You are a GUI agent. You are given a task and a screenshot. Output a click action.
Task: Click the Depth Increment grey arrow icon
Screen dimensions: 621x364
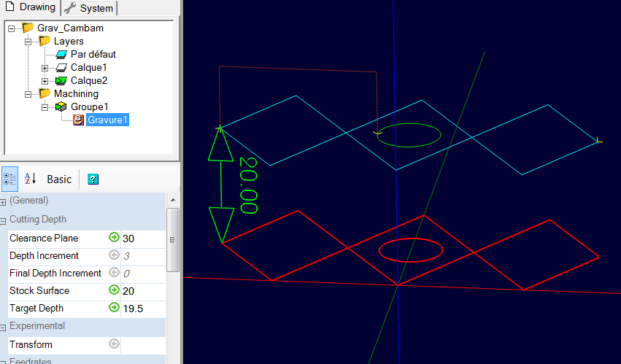point(114,255)
